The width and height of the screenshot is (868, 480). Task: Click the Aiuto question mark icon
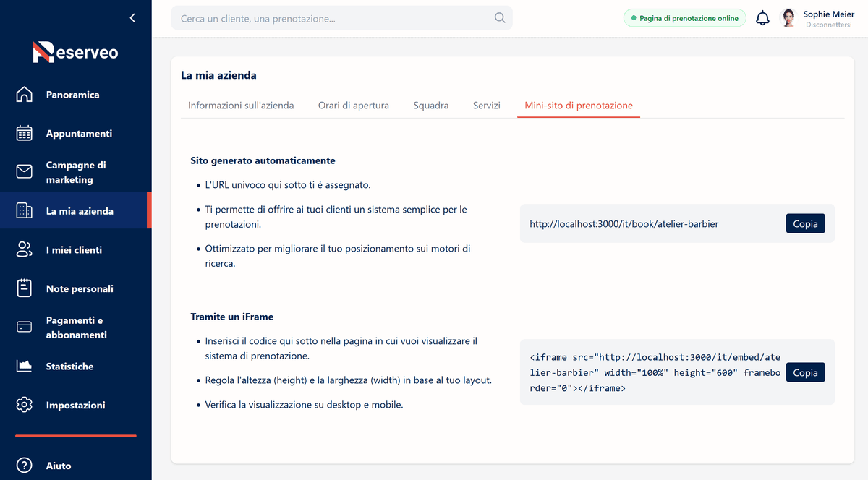[x=25, y=466]
